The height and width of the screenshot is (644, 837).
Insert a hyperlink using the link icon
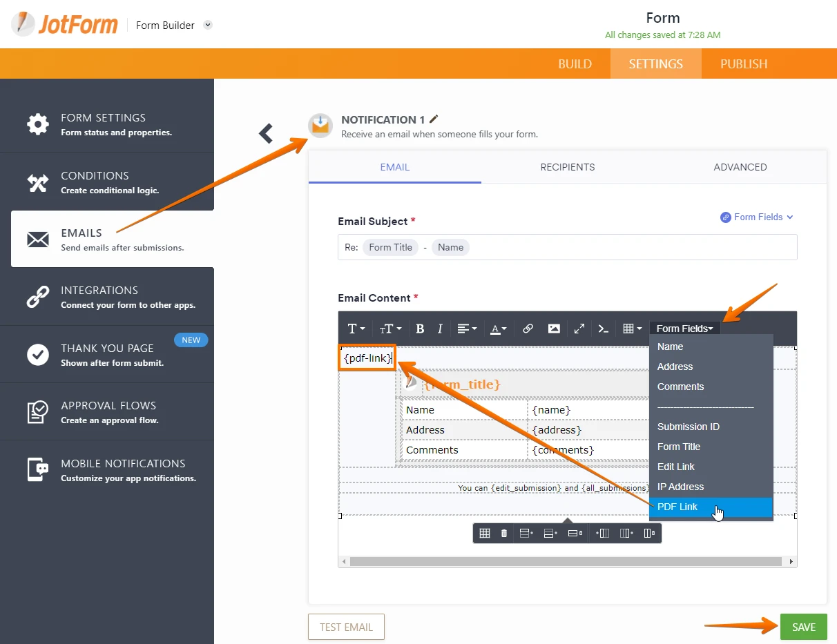(x=528, y=329)
